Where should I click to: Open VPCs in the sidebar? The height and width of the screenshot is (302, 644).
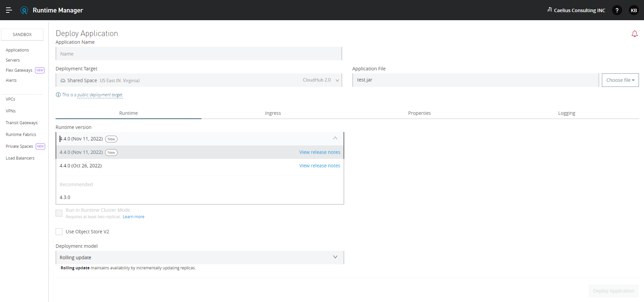pos(10,99)
